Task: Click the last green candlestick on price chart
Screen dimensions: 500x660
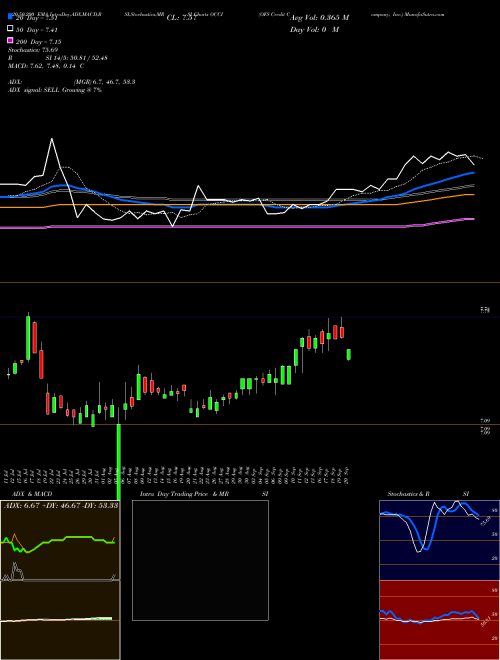Action: 348,354
